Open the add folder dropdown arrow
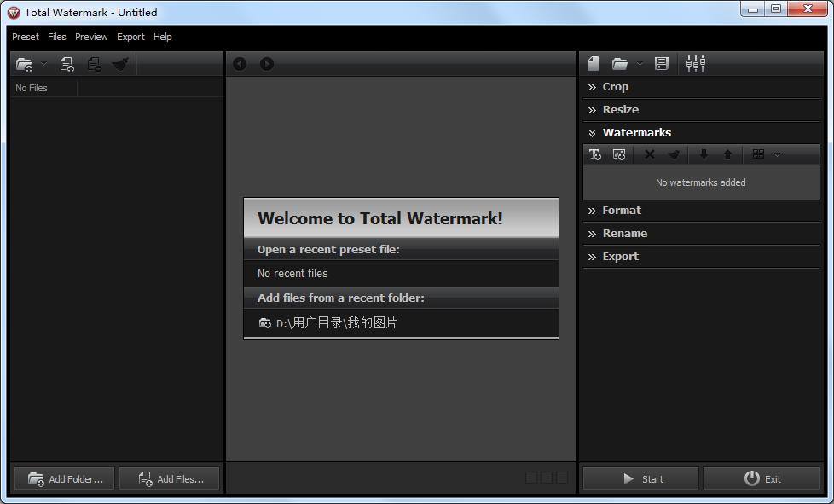Viewport: 834px width, 504px height. coord(44,64)
